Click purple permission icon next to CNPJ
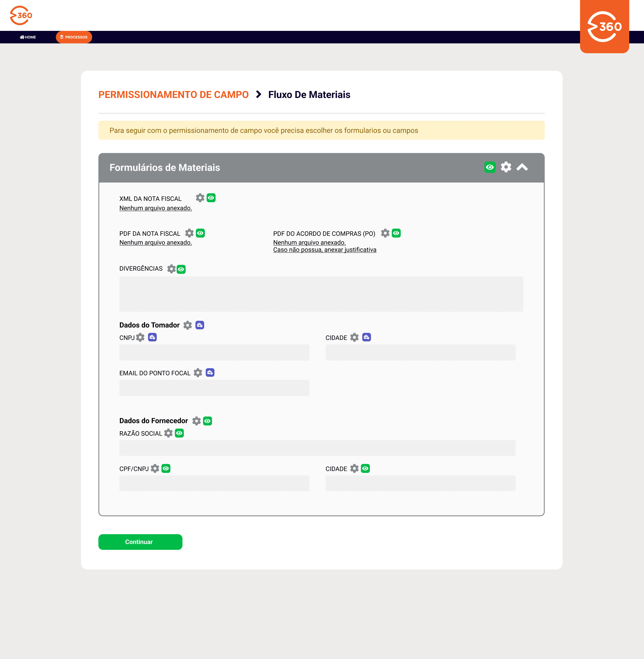Viewport: 644px width, 659px height. [x=152, y=337]
